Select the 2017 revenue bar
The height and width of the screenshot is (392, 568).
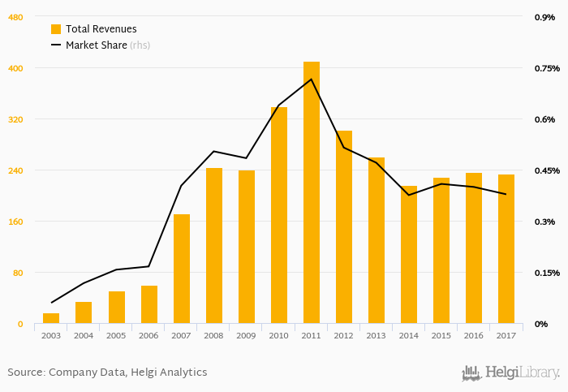click(x=506, y=249)
